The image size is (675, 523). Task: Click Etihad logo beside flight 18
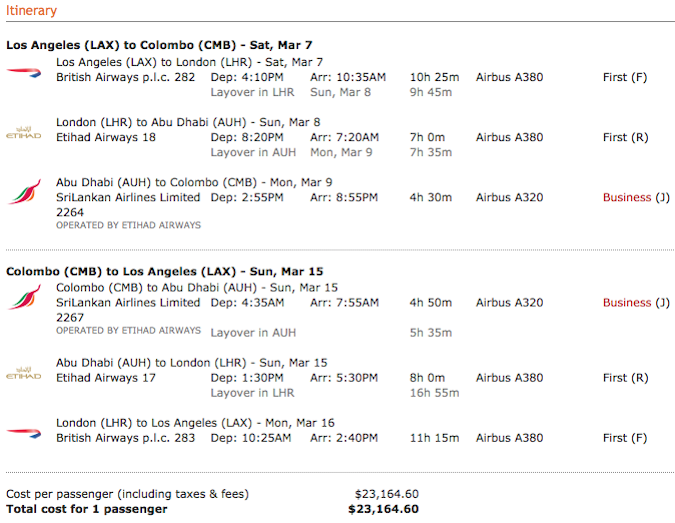pyautogui.click(x=23, y=132)
